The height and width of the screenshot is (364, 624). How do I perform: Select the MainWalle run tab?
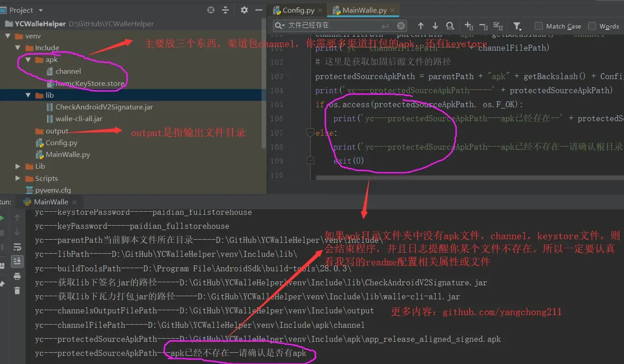[x=51, y=202]
